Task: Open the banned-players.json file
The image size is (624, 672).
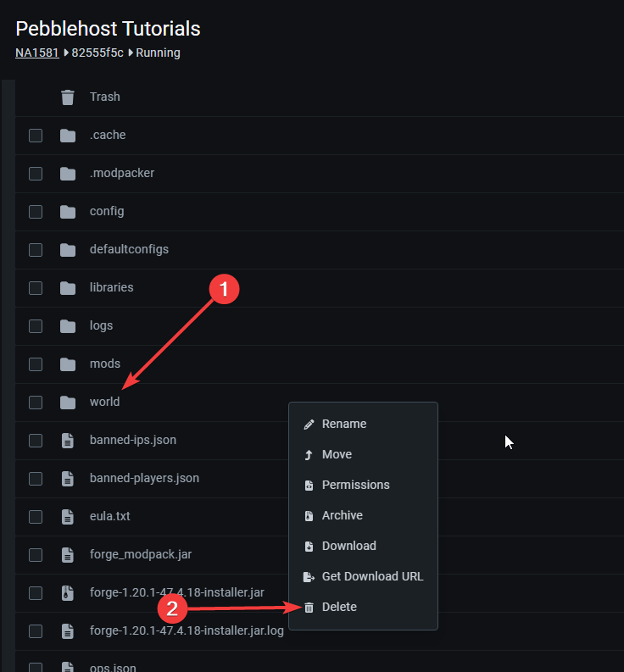Action: [x=144, y=478]
